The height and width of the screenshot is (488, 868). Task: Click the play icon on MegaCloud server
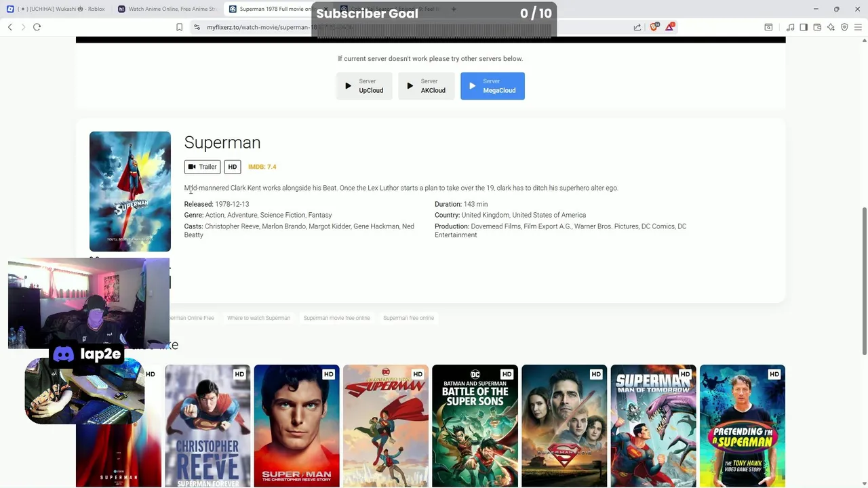pos(473,86)
